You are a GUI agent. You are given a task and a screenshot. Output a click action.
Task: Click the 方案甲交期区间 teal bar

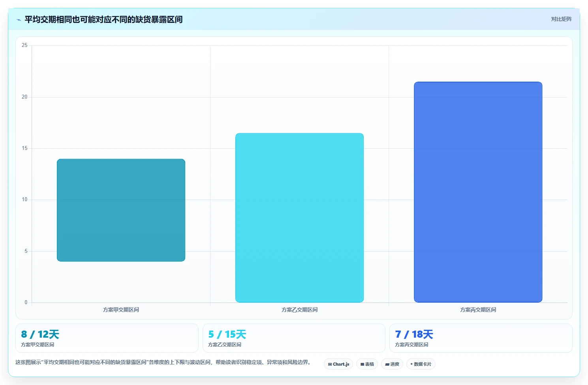click(x=121, y=210)
